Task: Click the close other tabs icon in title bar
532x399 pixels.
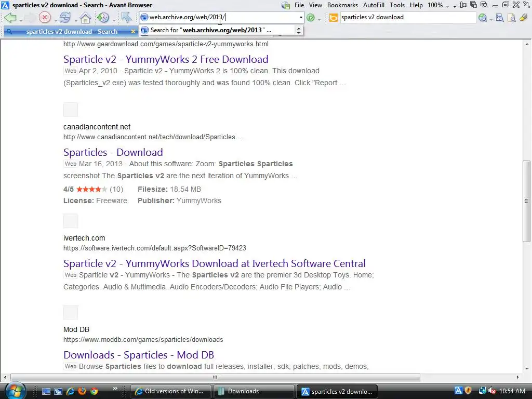Action: [x=484, y=5]
